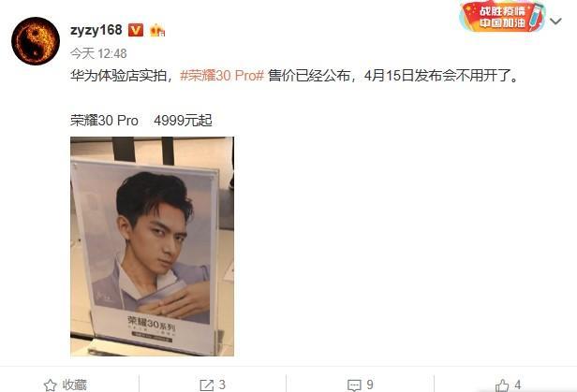The image size is (577, 392).
Task: Click the thumbs-up like icon
Action: pos(502,385)
